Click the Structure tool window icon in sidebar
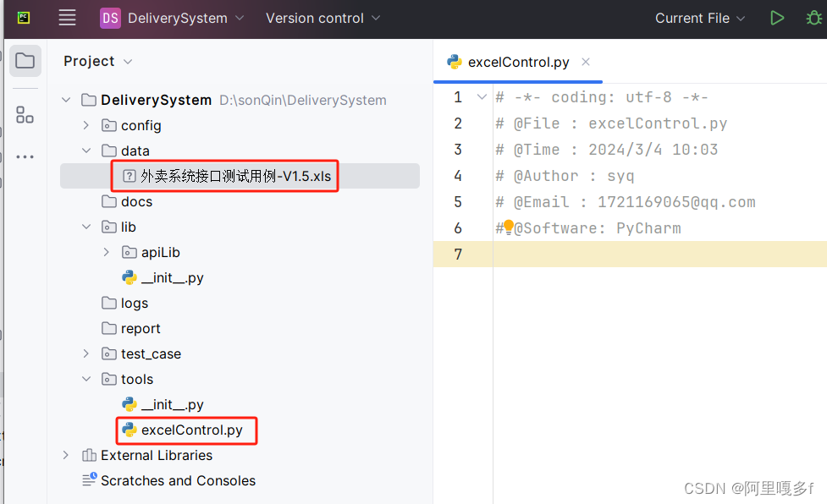The width and height of the screenshot is (827, 504). pos(25,114)
